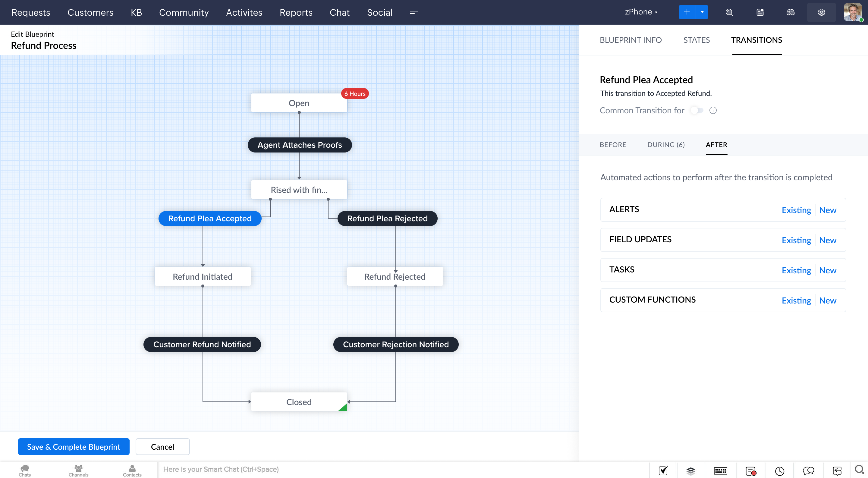Click info icon beside Common Transition
This screenshot has height=478, width=868.
pyautogui.click(x=713, y=111)
